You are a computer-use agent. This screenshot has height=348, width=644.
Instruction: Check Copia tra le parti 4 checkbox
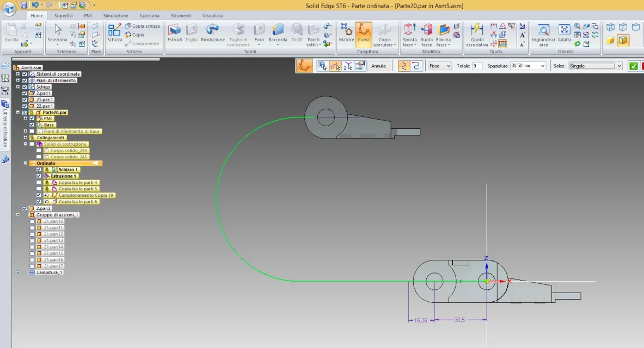coord(39,183)
